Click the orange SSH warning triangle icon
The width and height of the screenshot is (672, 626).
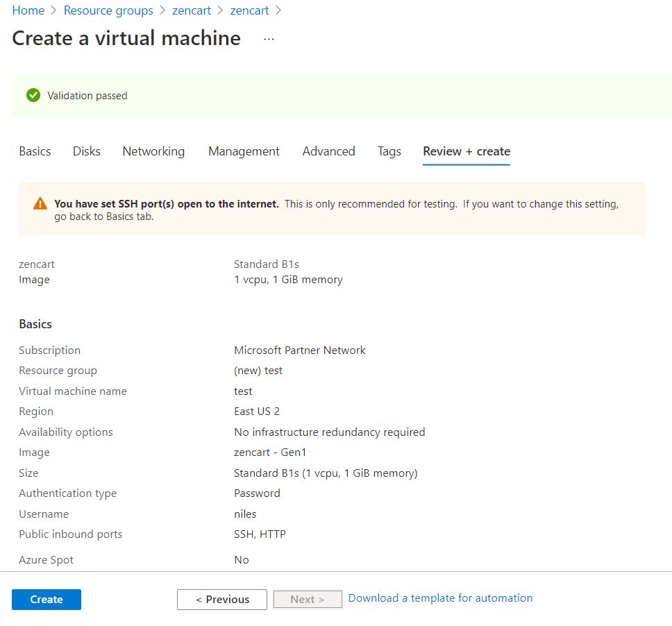pos(40,204)
